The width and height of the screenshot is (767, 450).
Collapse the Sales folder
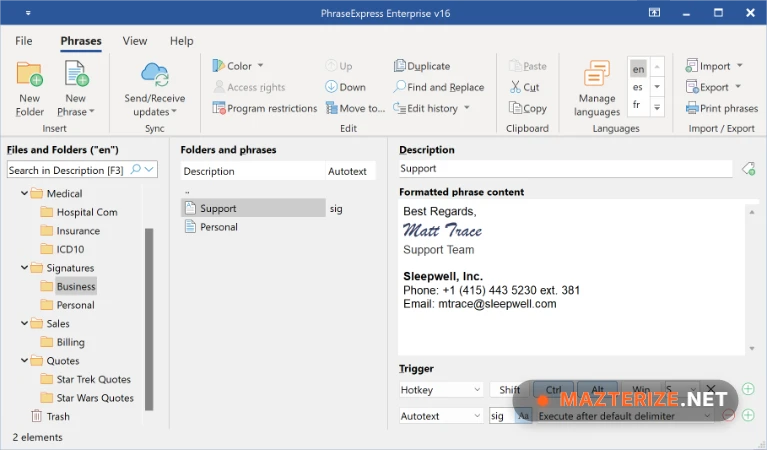24,323
